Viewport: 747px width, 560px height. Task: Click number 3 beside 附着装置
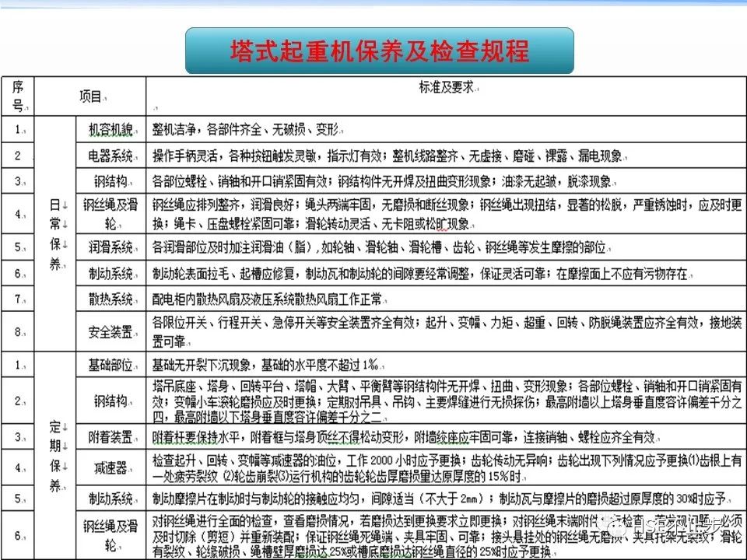pyautogui.click(x=18, y=436)
